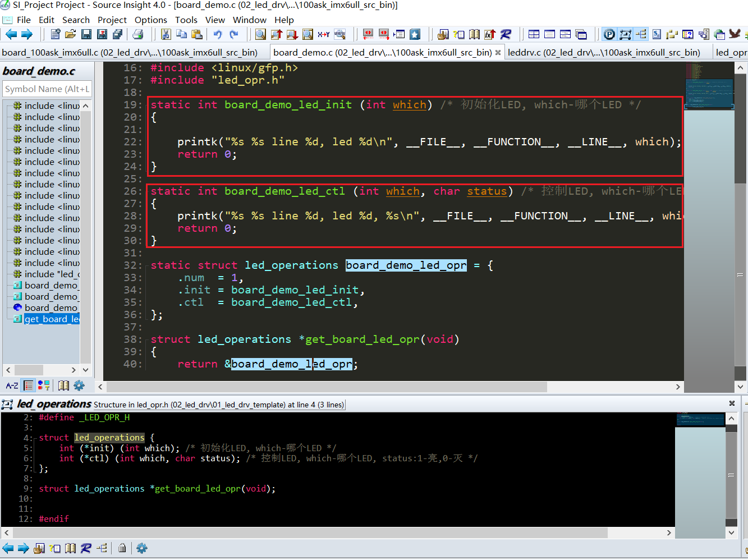Viewport: 748px width, 560px height.
Task: Click the open book browse symbols icon in top toolbar
Action: [474, 34]
